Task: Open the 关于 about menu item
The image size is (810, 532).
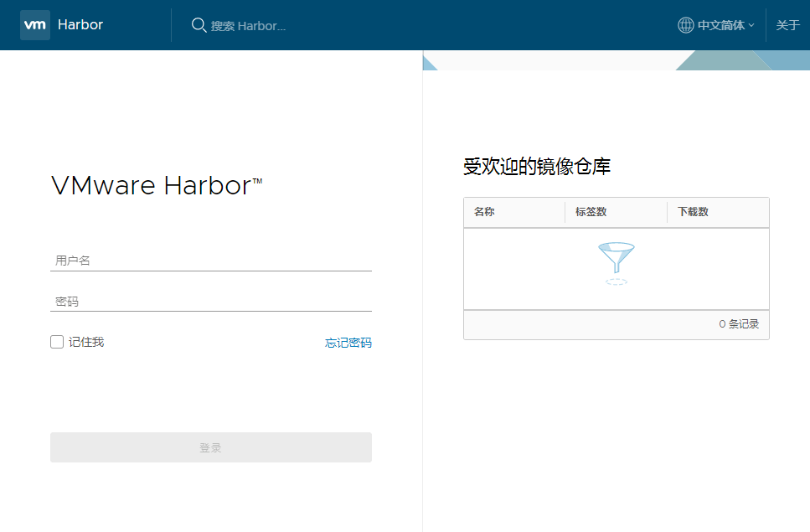Action: (x=787, y=25)
